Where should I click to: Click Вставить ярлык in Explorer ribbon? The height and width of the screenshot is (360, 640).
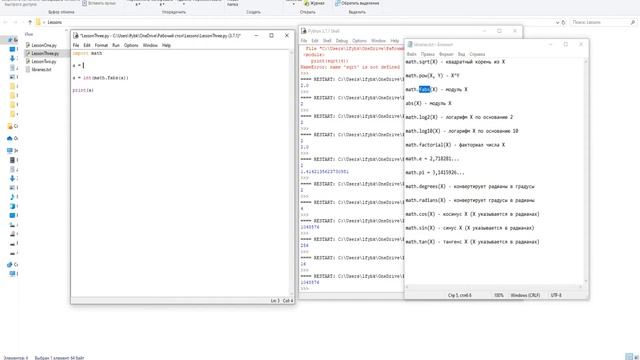tap(99, 3)
